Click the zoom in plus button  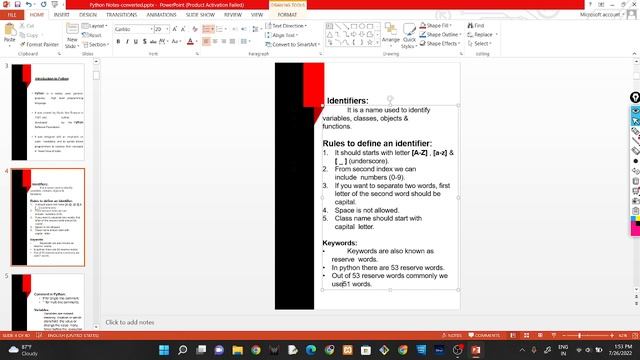tap(612, 335)
